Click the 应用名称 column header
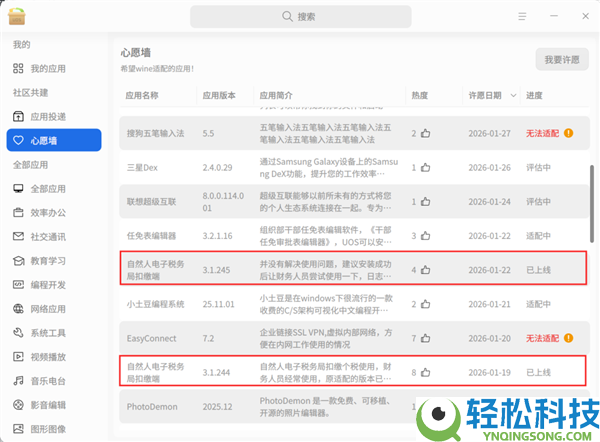The image size is (600, 442). click(x=142, y=95)
